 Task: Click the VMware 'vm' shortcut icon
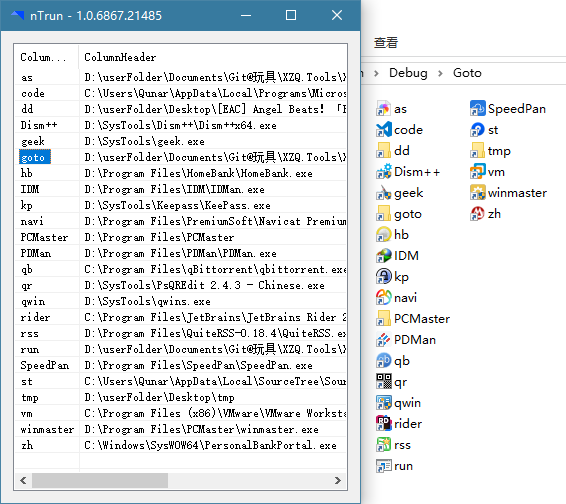(x=478, y=171)
